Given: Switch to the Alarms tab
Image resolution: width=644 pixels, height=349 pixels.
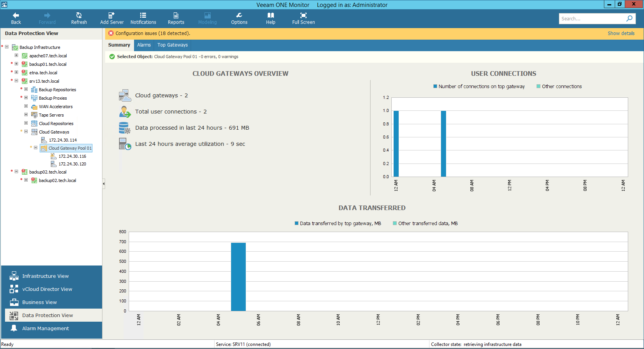Looking at the screenshot, I should coord(144,45).
